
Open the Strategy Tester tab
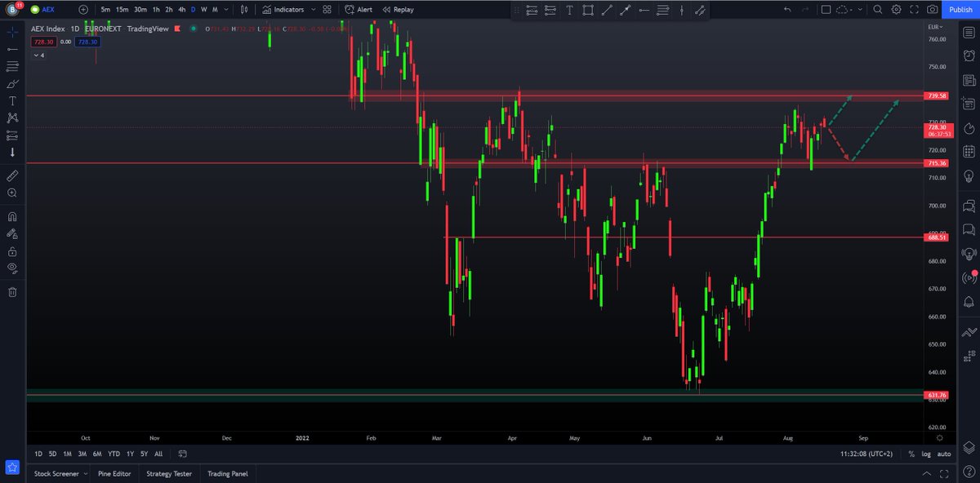[x=169, y=473]
